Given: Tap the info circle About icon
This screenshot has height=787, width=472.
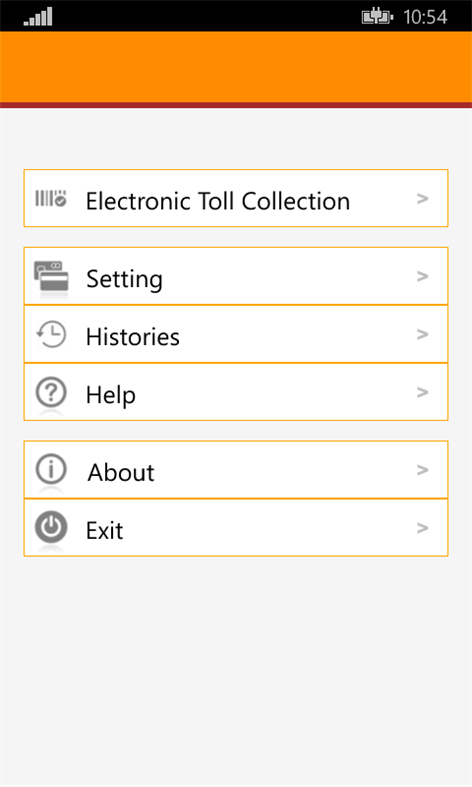Looking at the screenshot, I should [x=51, y=470].
